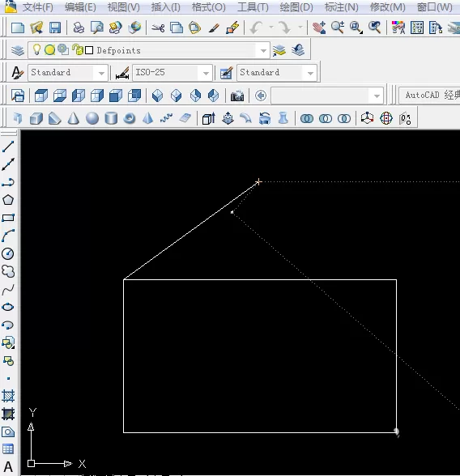Expand the ISO-25 dimension style dropdown
The image size is (460, 476).
point(206,73)
